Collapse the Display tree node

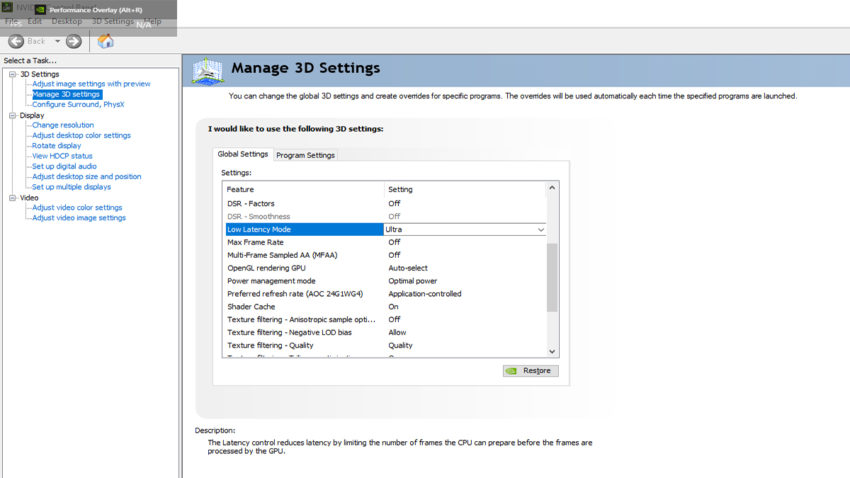click(x=12, y=115)
